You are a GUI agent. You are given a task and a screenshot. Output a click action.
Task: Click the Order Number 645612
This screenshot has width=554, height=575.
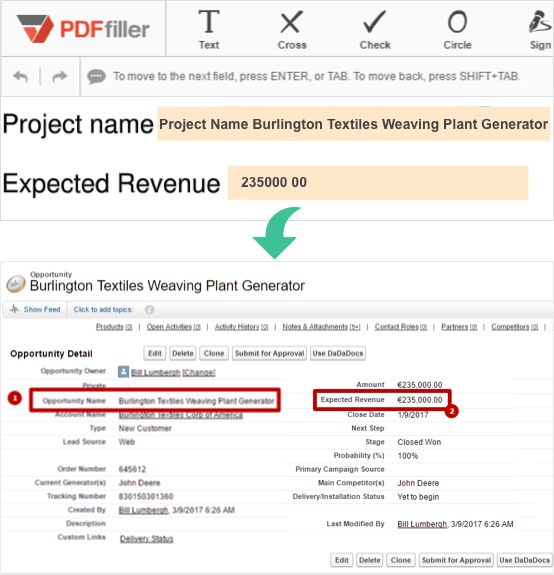pos(132,469)
